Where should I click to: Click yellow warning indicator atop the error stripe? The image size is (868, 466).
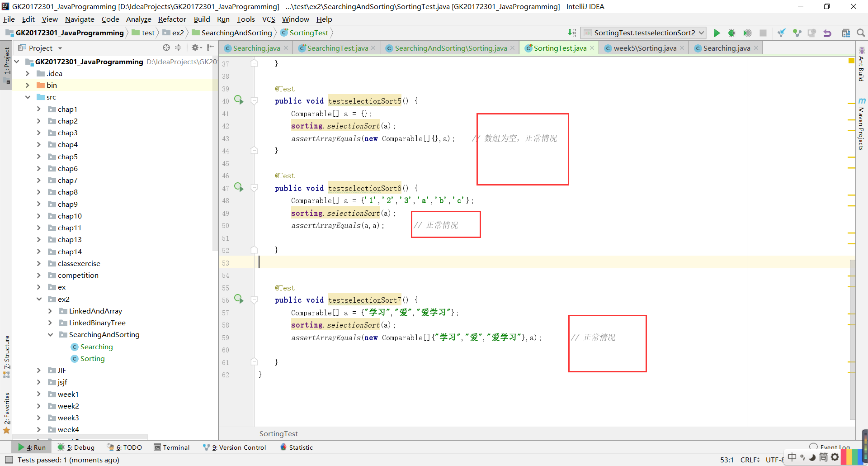[x=852, y=61]
